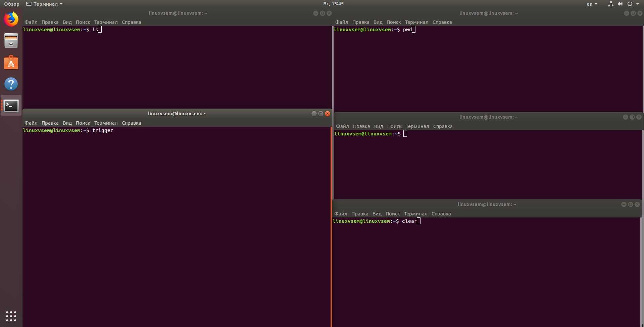
Task: Open Справка menu in the empty-prompt terminal
Action: pos(443,126)
